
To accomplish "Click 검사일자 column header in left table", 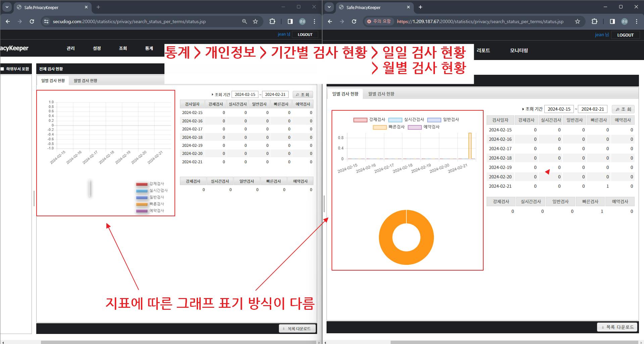I will (x=192, y=104).
